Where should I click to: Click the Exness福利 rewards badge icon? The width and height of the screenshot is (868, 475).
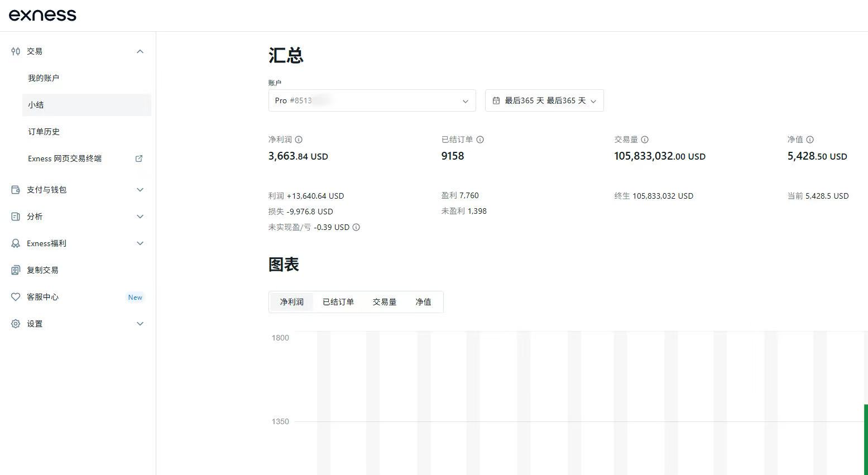(x=16, y=243)
